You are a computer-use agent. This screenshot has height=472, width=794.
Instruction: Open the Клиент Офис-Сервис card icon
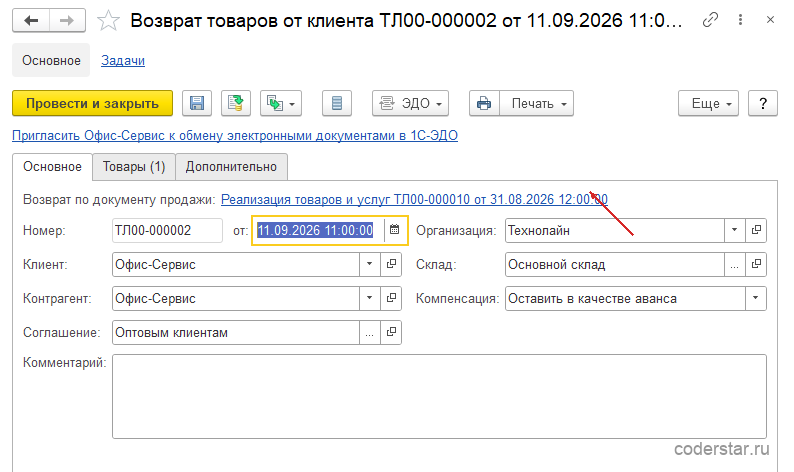[x=391, y=264]
